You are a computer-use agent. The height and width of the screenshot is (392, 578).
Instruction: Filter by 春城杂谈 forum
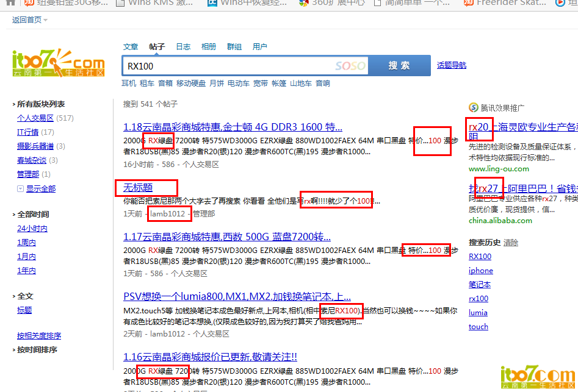tap(31, 160)
